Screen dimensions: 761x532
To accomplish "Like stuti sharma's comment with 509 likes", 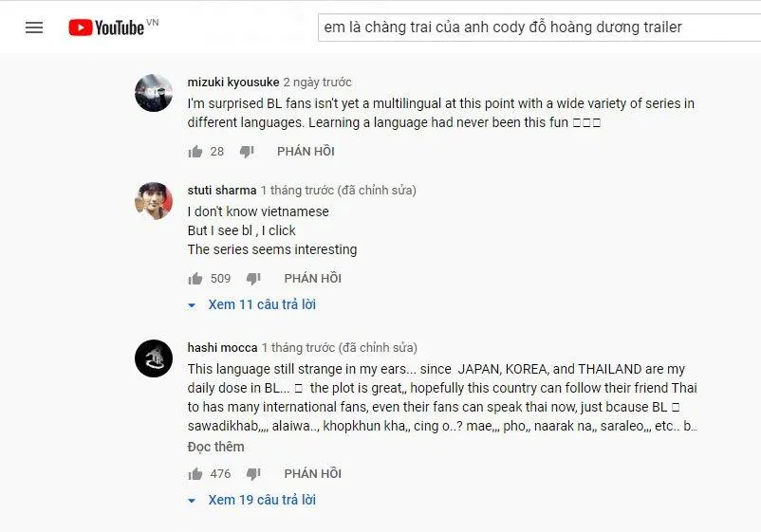I will coord(195,279).
